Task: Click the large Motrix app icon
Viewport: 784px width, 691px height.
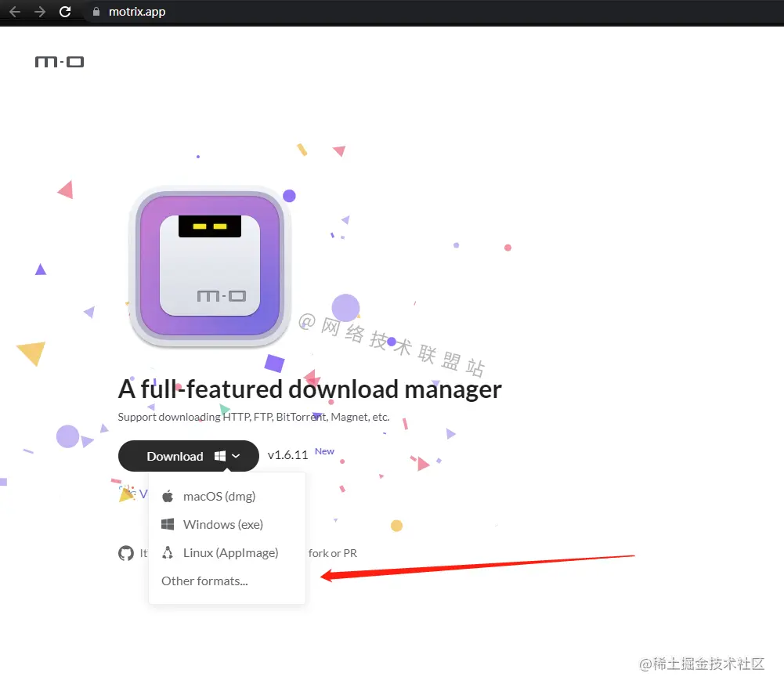Action: point(210,266)
